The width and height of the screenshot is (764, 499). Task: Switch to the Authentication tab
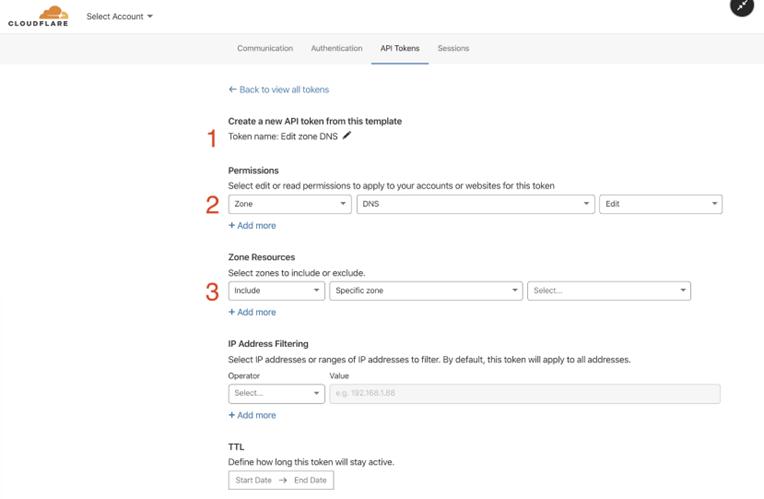[337, 48]
